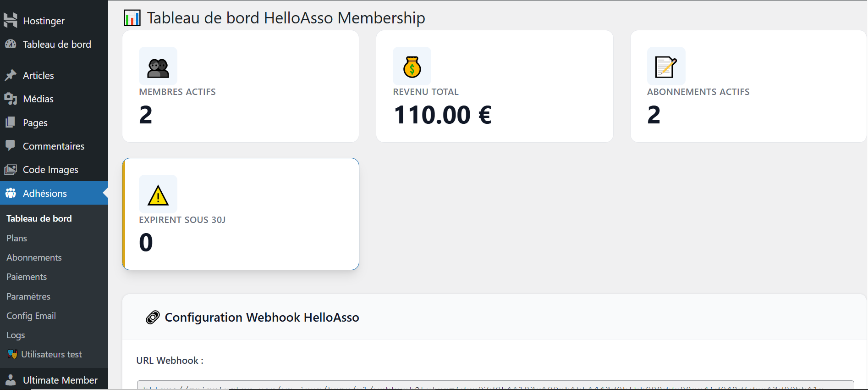Go to Paiements in the sidebar
This screenshot has height=390, width=868.
click(x=27, y=277)
